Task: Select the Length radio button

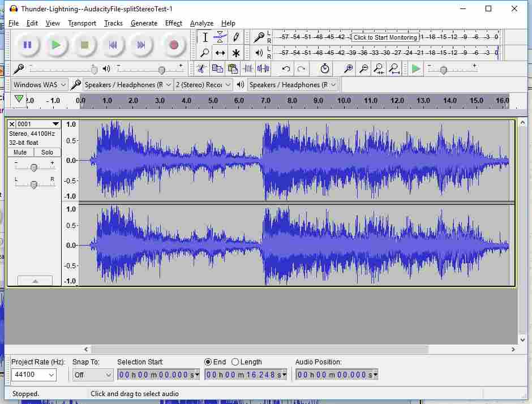Action: [x=235, y=362]
